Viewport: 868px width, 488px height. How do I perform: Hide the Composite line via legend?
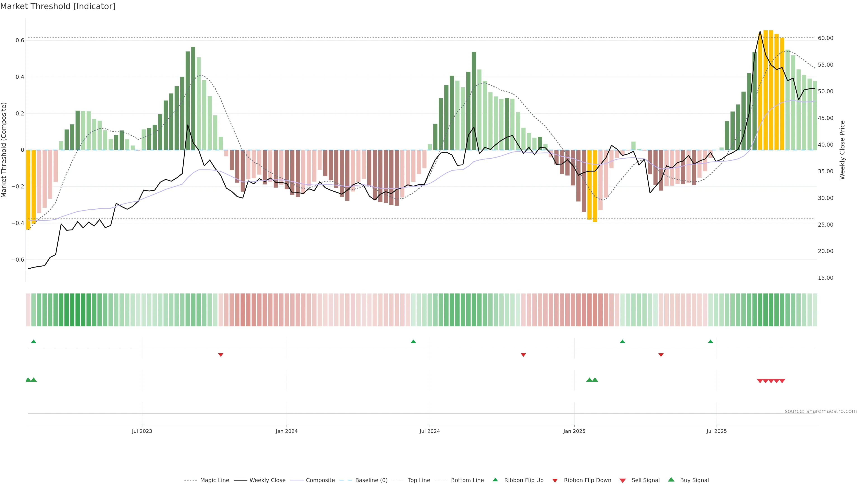[x=320, y=480]
